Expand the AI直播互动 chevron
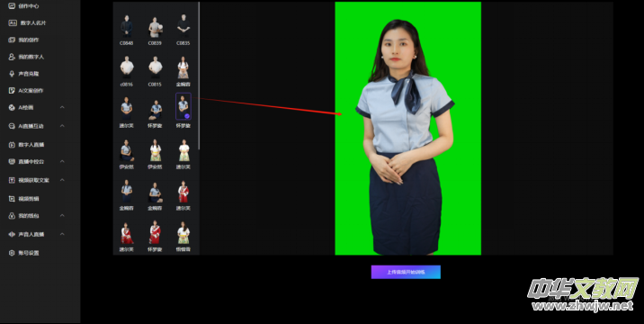Viewport: 644px width, 324px height. point(62,126)
